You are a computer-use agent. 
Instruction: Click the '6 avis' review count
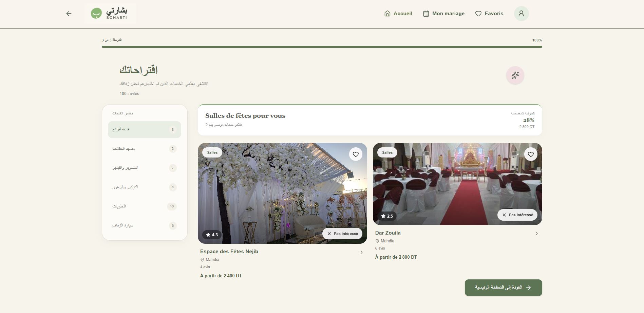point(380,248)
